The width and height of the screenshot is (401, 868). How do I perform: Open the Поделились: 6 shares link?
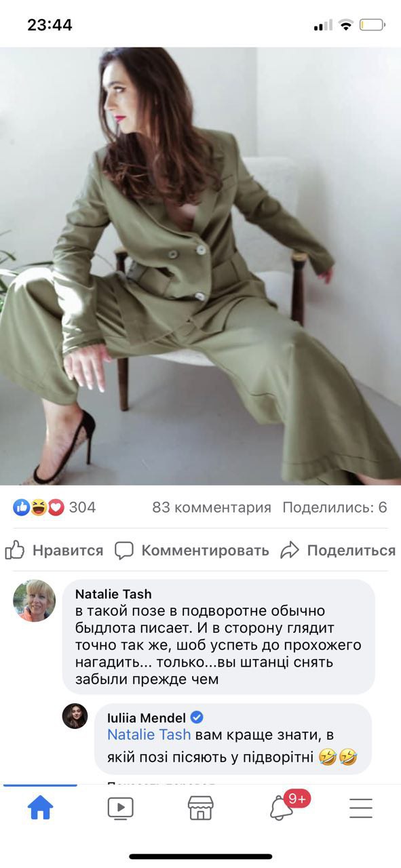(x=335, y=507)
